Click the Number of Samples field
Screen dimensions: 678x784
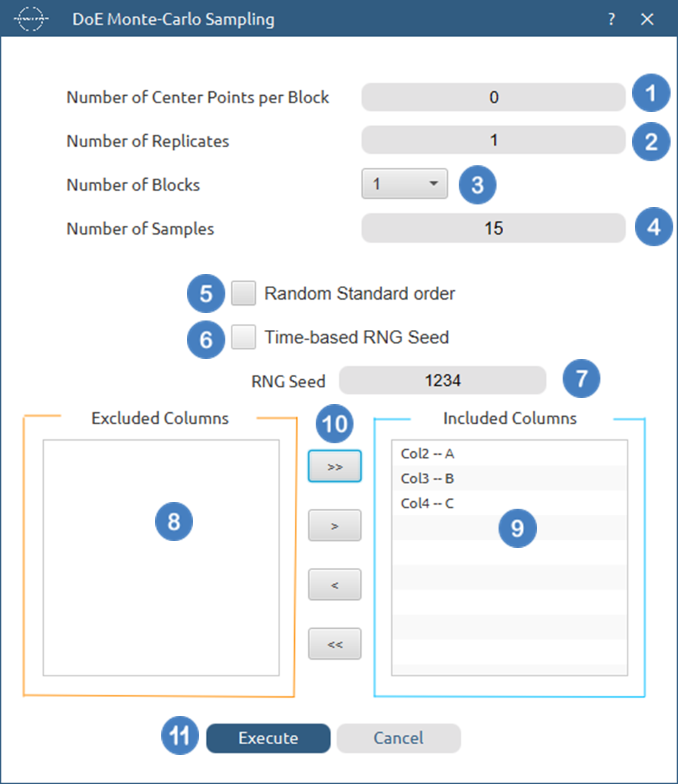pyautogui.click(x=493, y=228)
